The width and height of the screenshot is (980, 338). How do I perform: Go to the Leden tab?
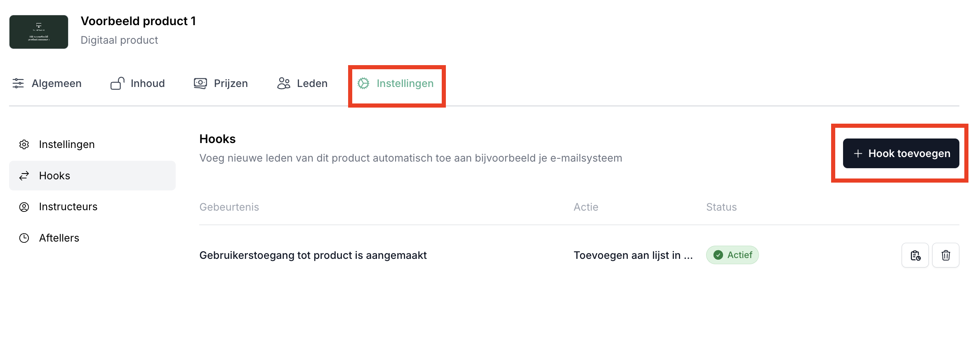coord(312,83)
